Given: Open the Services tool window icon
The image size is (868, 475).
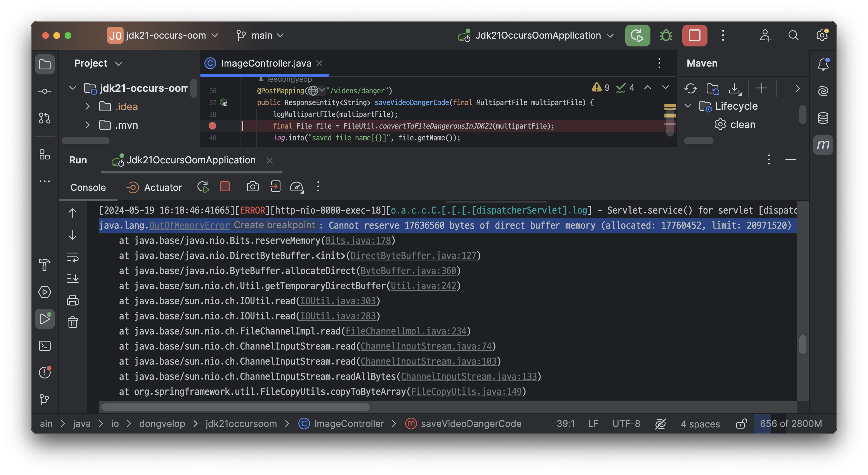Looking at the screenshot, I should point(44,292).
